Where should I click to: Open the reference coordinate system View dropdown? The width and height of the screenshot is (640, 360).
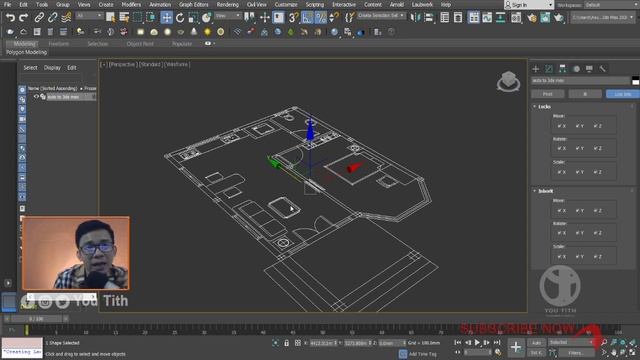click(x=228, y=16)
